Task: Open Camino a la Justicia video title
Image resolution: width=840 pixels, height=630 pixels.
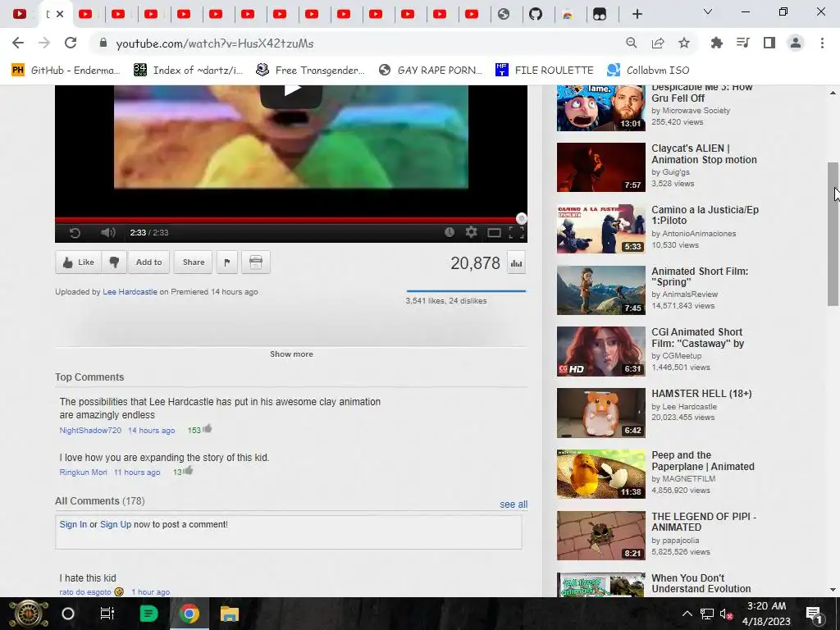Action: pyautogui.click(x=705, y=215)
